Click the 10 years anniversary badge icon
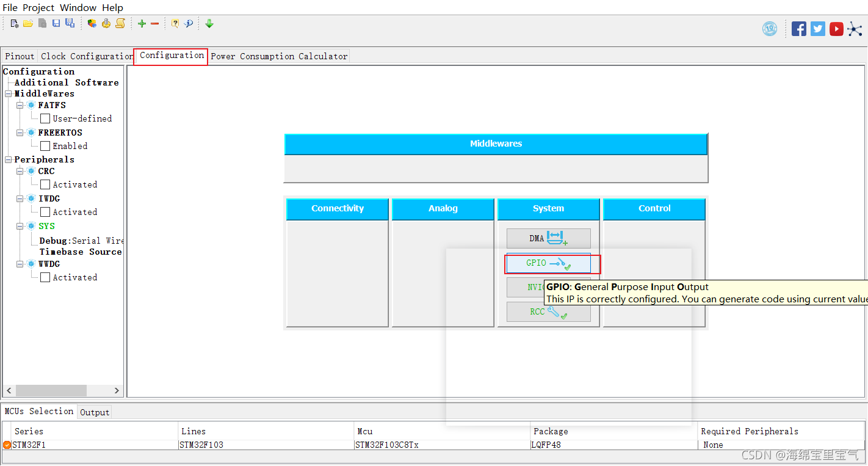Image resolution: width=868 pixels, height=466 pixels. 770,29
